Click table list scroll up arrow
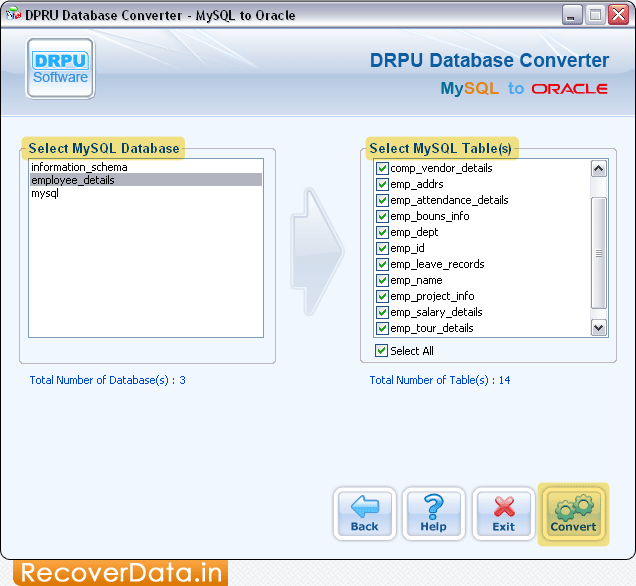 (599, 168)
